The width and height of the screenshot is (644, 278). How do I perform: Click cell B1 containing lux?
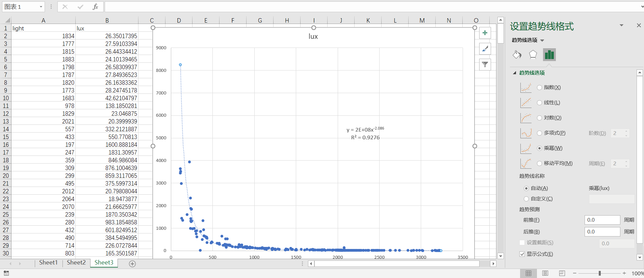click(107, 28)
